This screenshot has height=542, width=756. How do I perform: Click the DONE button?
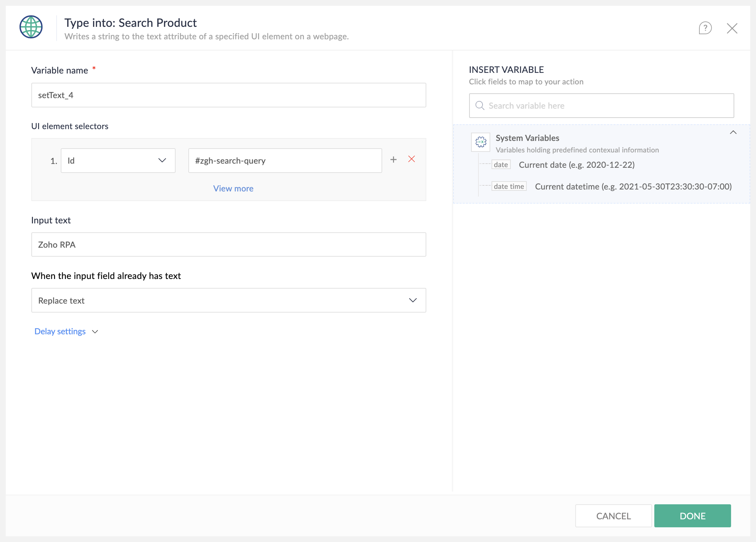point(692,516)
